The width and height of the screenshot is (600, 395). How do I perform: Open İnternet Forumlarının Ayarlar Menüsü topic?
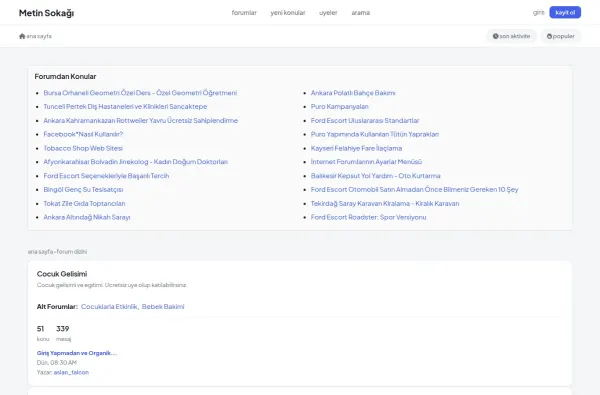point(366,162)
